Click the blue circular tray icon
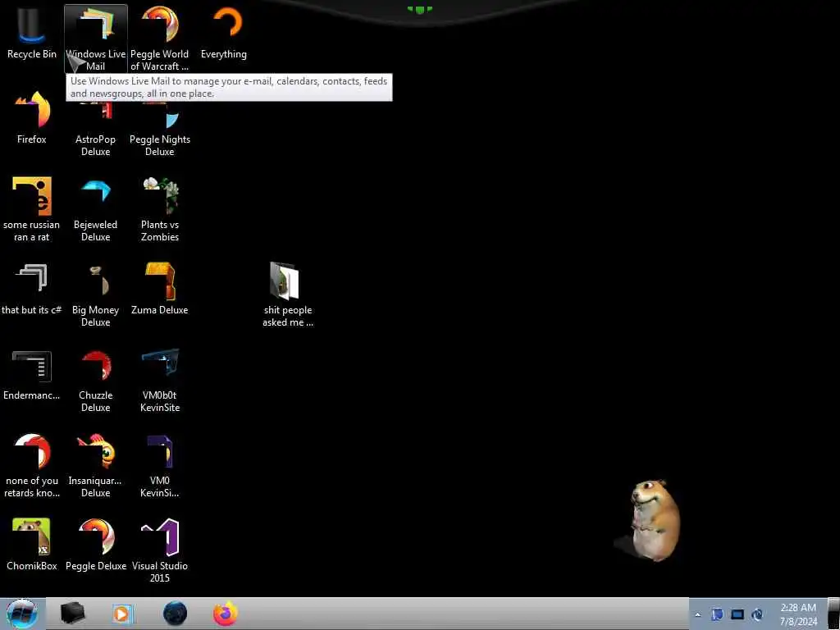 (757, 614)
